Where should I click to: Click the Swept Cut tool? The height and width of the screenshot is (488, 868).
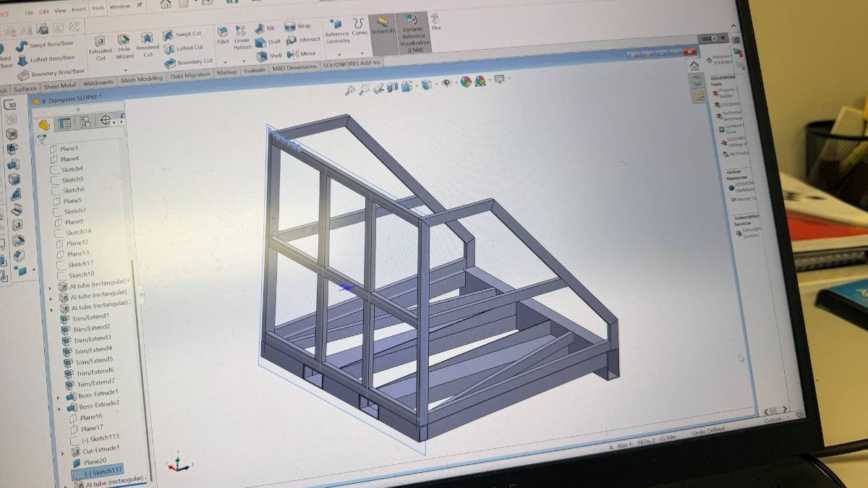182,35
